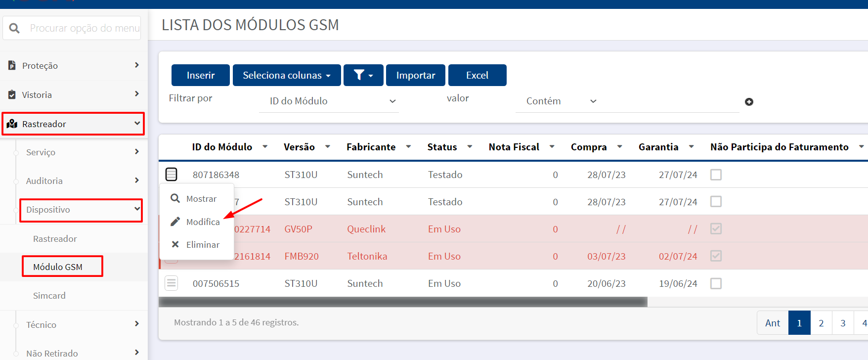Open the Garantia column sort arrow
Image resolution: width=868 pixels, height=360 pixels.
tap(691, 147)
